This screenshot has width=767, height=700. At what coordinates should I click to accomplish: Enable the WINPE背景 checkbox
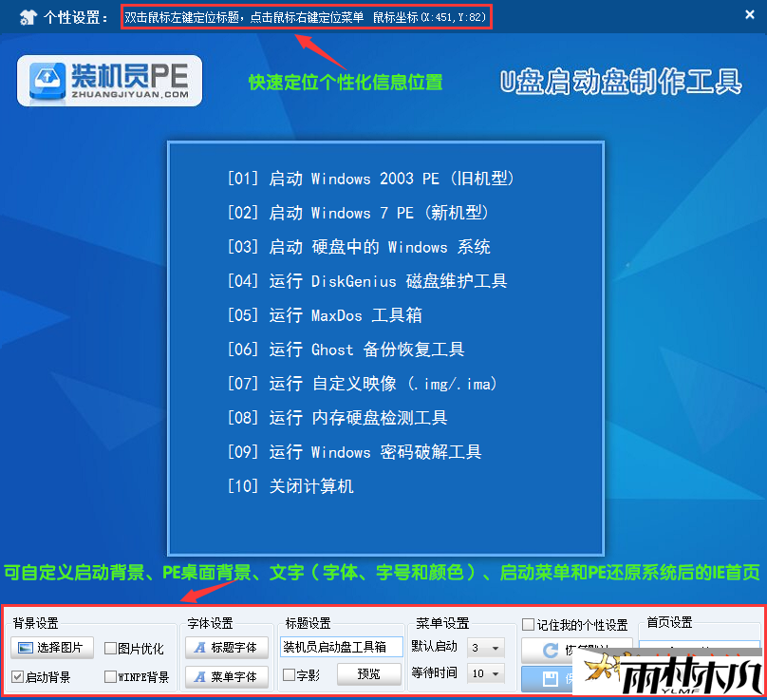tap(111, 677)
